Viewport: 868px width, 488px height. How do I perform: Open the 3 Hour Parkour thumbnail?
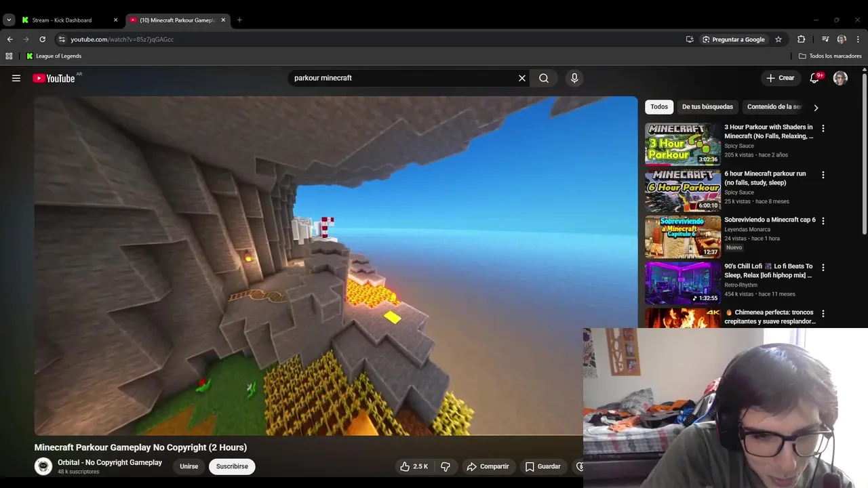pos(682,144)
